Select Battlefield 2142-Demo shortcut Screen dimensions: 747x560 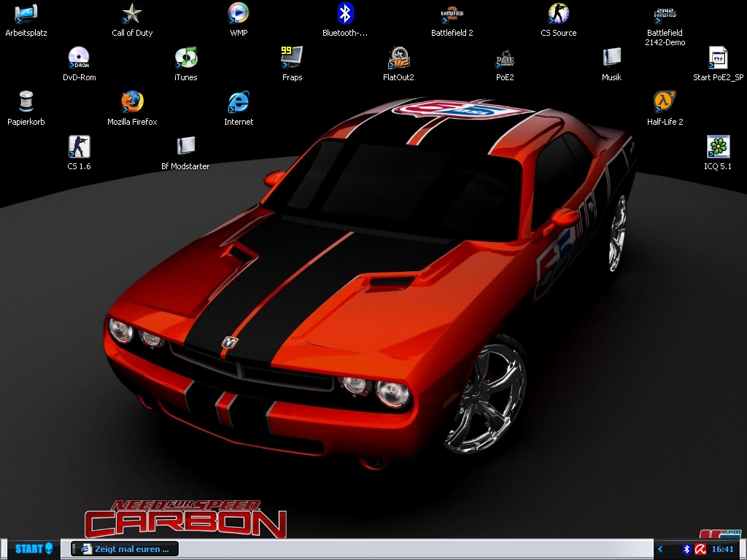665,14
